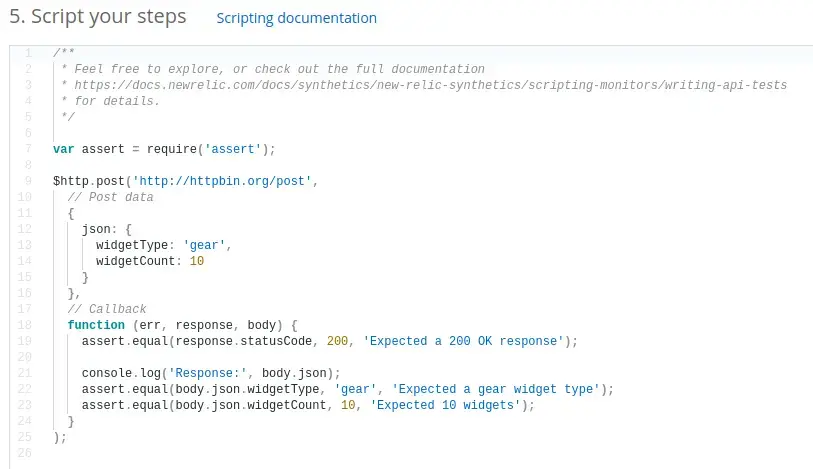813x469 pixels.
Task: Click the 200 status code number
Action: [x=337, y=341]
